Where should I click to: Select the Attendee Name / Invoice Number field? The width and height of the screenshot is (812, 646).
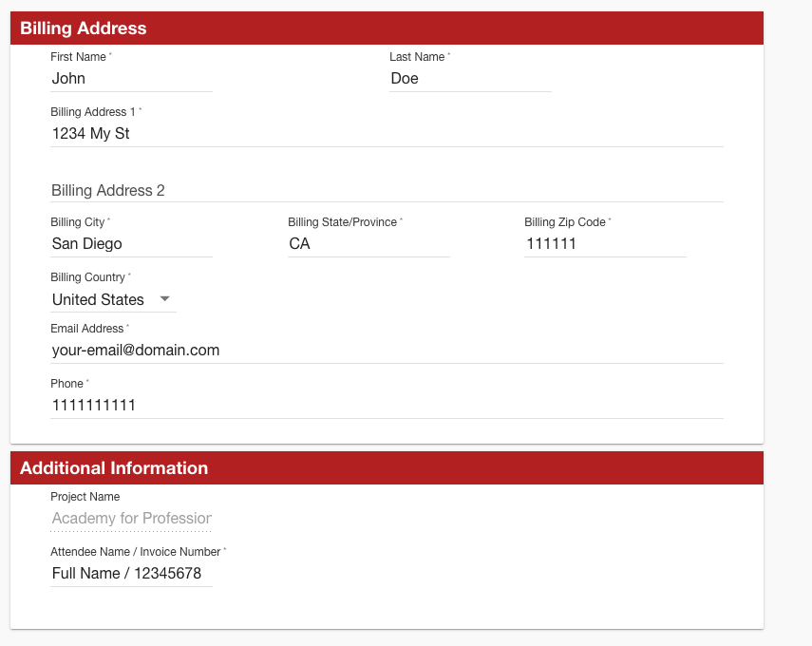point(131,574)
